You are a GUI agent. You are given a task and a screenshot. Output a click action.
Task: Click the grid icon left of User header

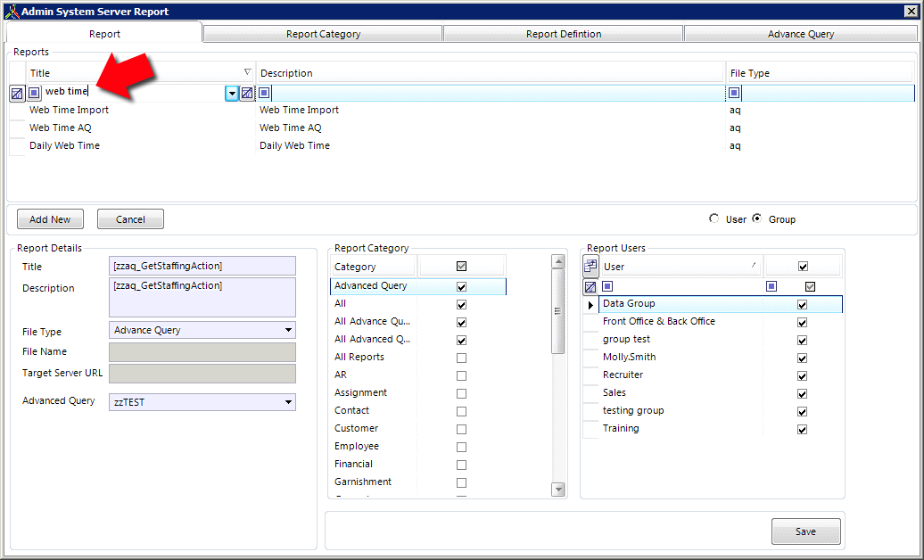[x=590, y=266]
